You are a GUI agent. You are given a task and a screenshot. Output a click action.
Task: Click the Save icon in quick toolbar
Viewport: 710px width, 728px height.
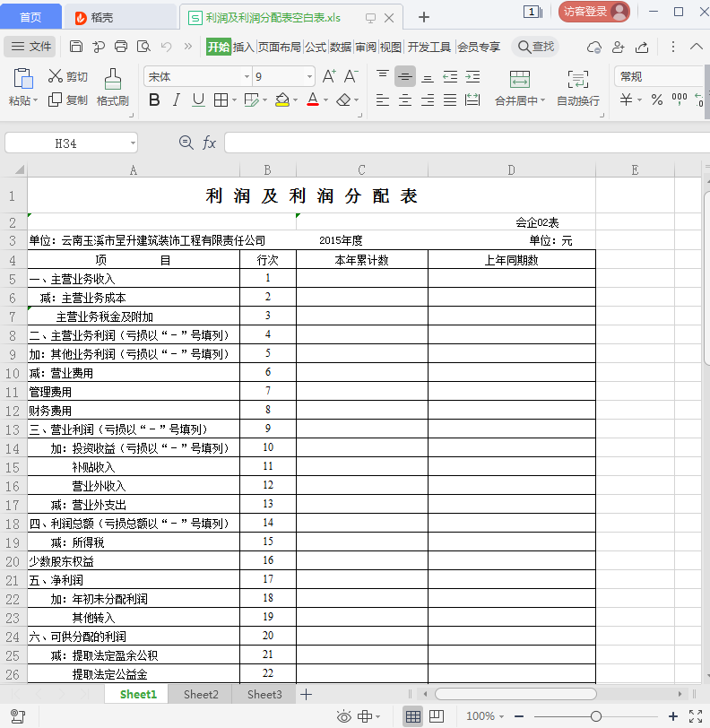(x=75, y=47)
